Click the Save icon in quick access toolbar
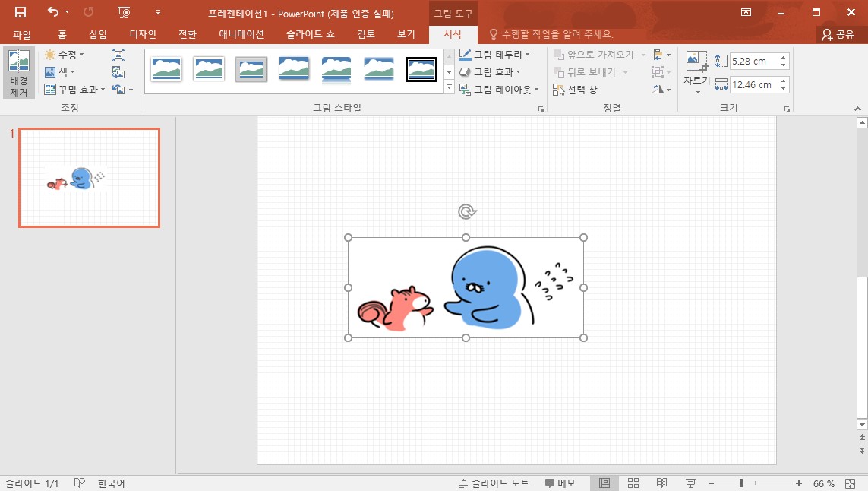The width and height of the screenshot is (868, 491). (x=21, y=12)
